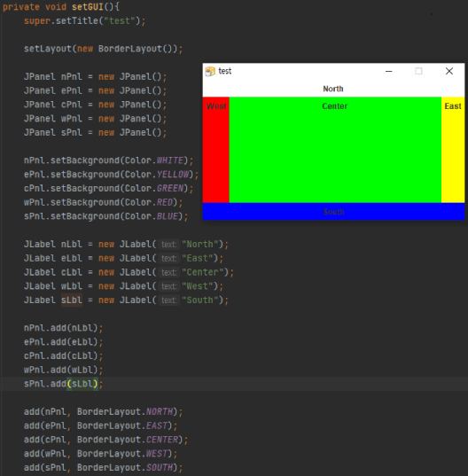This screenshot has width=468, height=476.
Task: Click nPnl.add(nLbl) statement
Action: point(63,328)
